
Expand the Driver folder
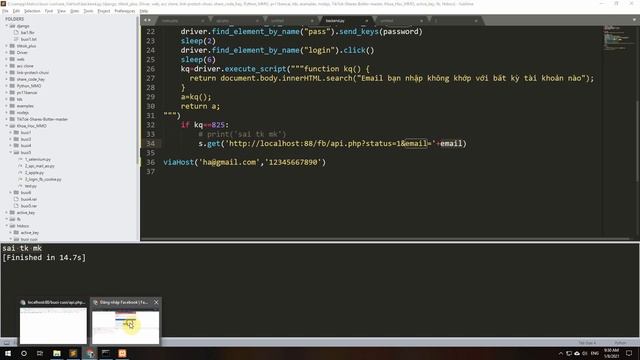pos(7,52)
